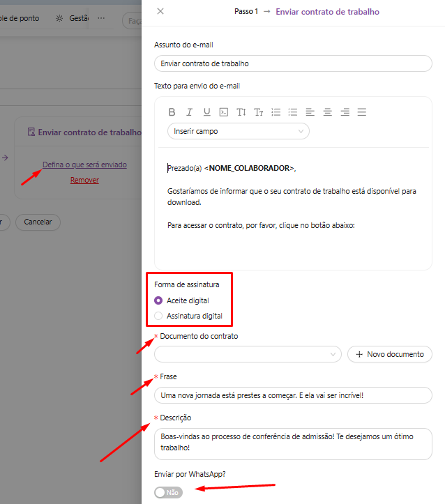Click the Frase input field
The height and width of the screenshot is (504, 445).
[293, 395]
